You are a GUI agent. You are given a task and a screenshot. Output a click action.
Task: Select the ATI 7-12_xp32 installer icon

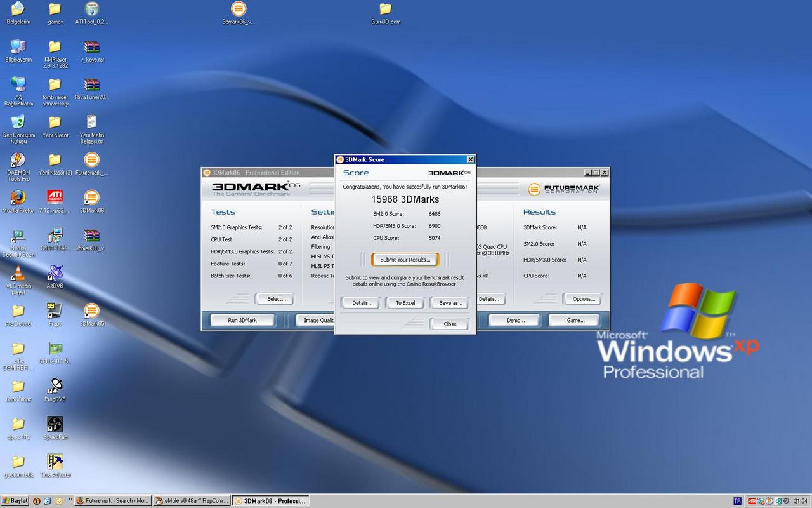pos(55,201)
